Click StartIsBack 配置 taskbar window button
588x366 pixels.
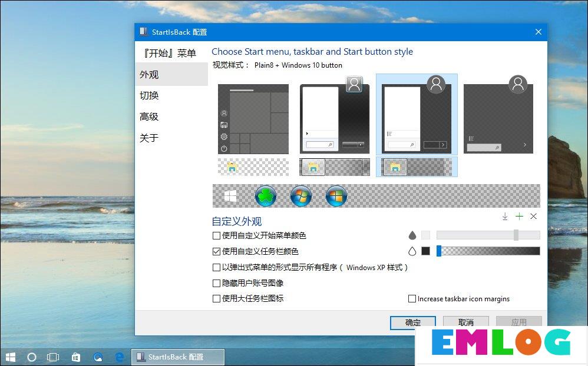click(178, 357)
